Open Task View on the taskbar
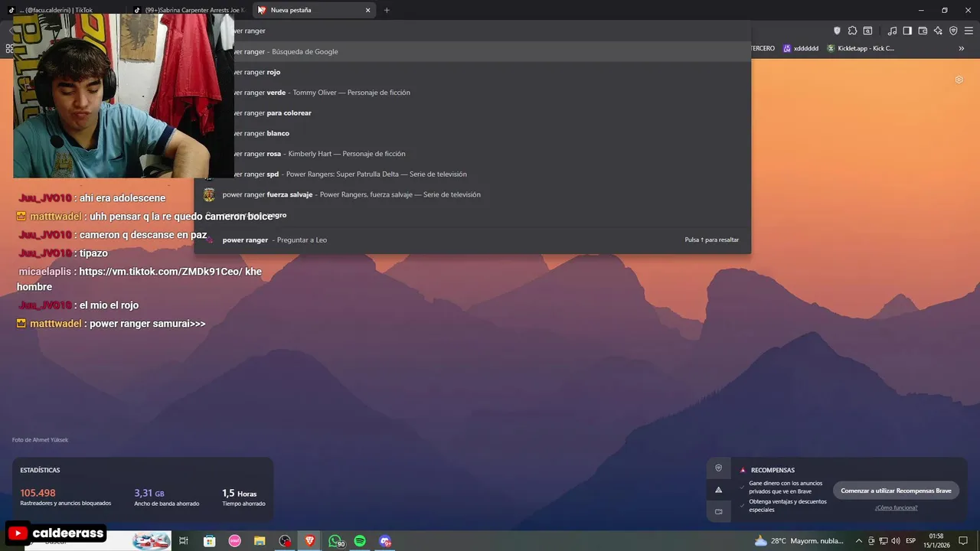Image resolution: width=980 pixels, height=551 pixels. tap(184, 541)
